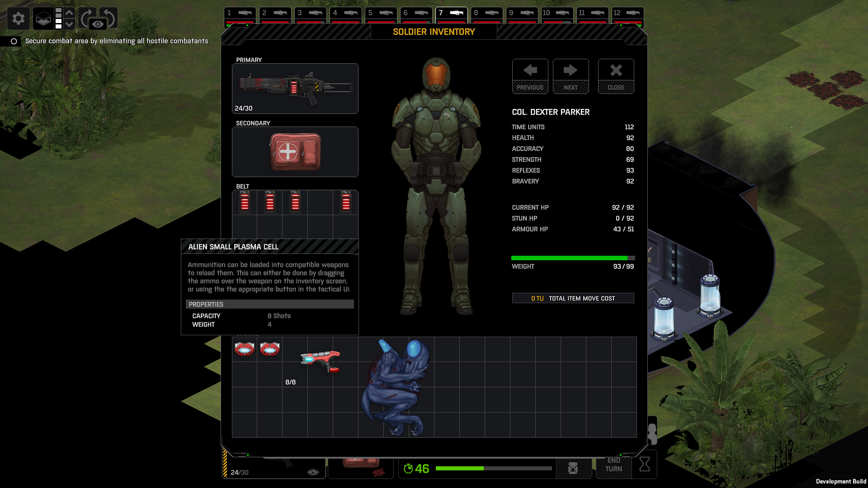Pick the last belt ammo cell
Screen dimensions: 868x488
(346, 202)
